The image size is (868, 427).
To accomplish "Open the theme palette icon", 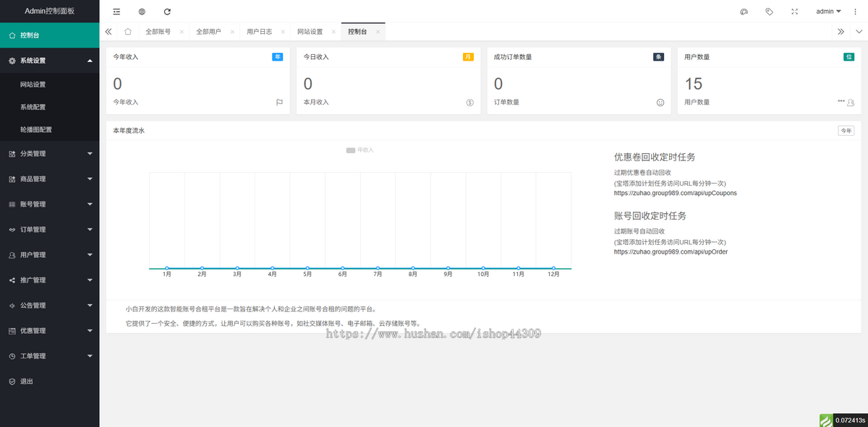I will 744,12.
